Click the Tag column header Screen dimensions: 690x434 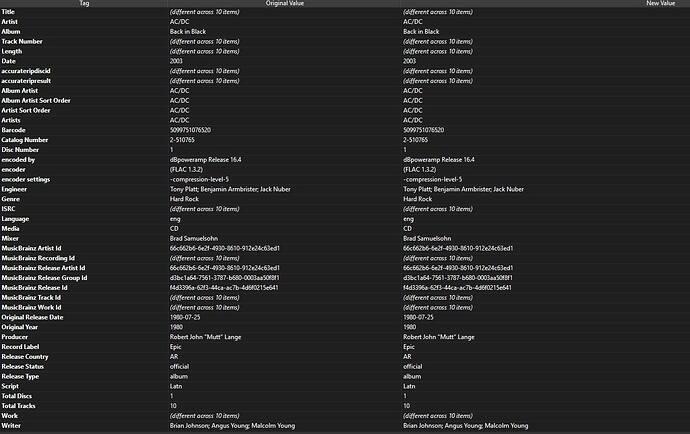pyautogui.click(x=83, y=4)
